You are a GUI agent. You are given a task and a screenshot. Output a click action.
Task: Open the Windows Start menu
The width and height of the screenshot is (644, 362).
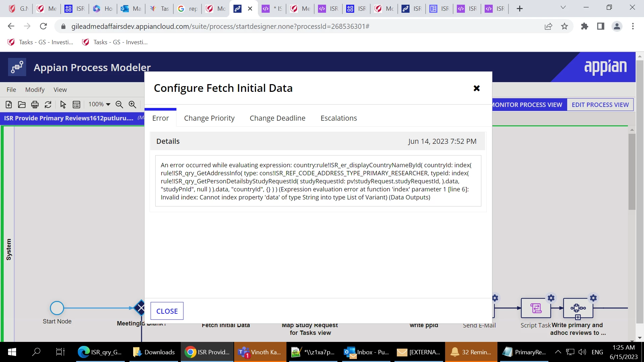coord(12,352)
